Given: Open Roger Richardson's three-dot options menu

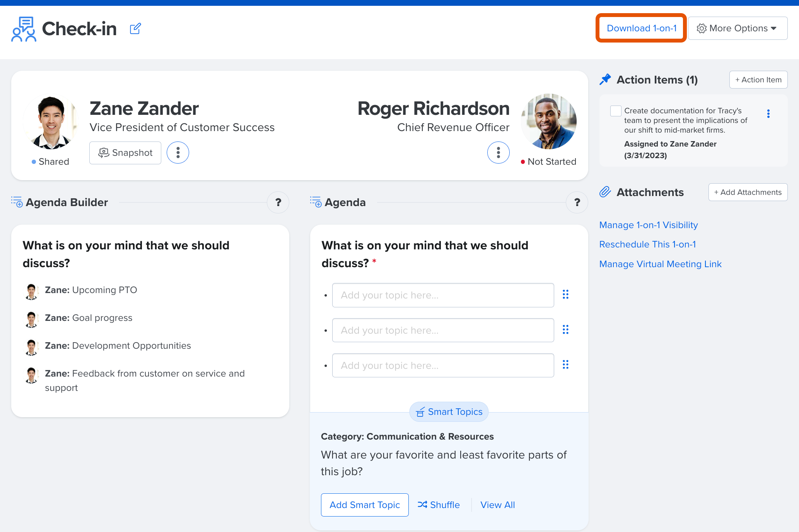Looking at the screenshot, I should pyautogui.click(x=498, y=153).
